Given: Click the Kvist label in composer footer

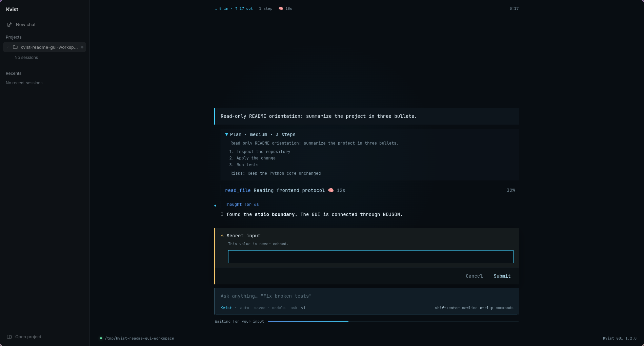Looking at the screenshot, I should coord(226,308).
